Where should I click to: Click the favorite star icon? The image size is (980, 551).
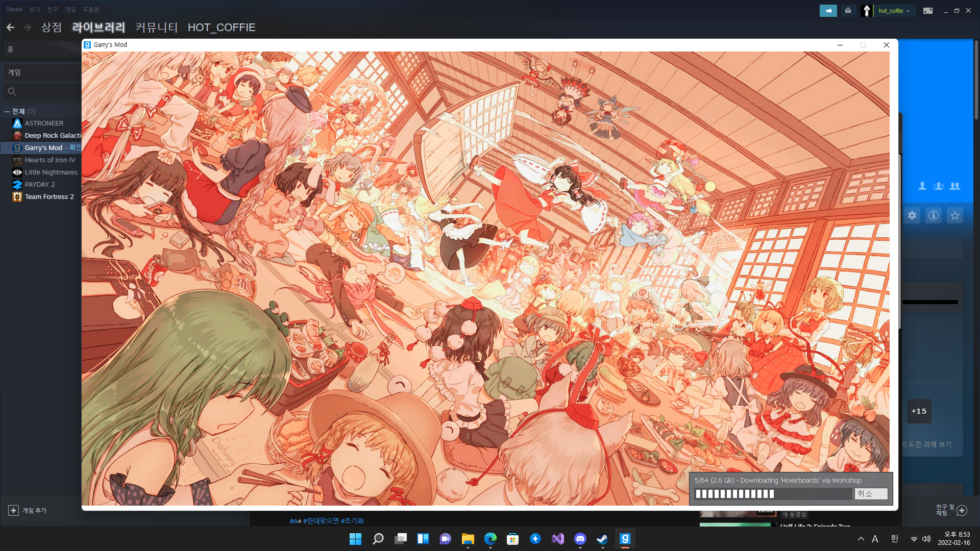tap(955, 215)
